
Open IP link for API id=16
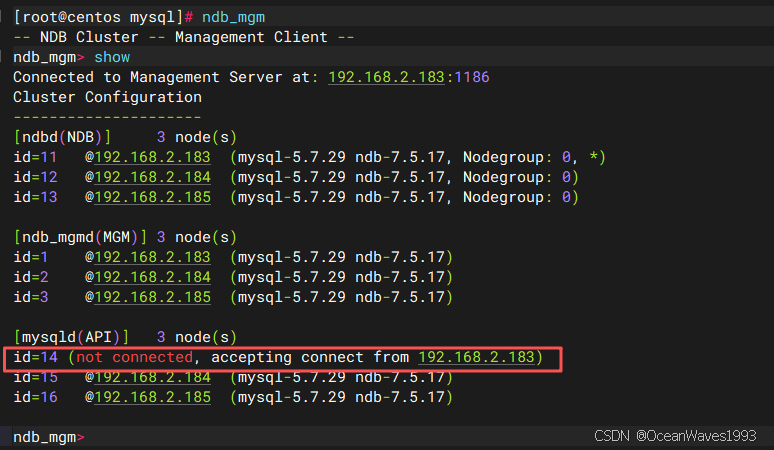coord(153,397)
